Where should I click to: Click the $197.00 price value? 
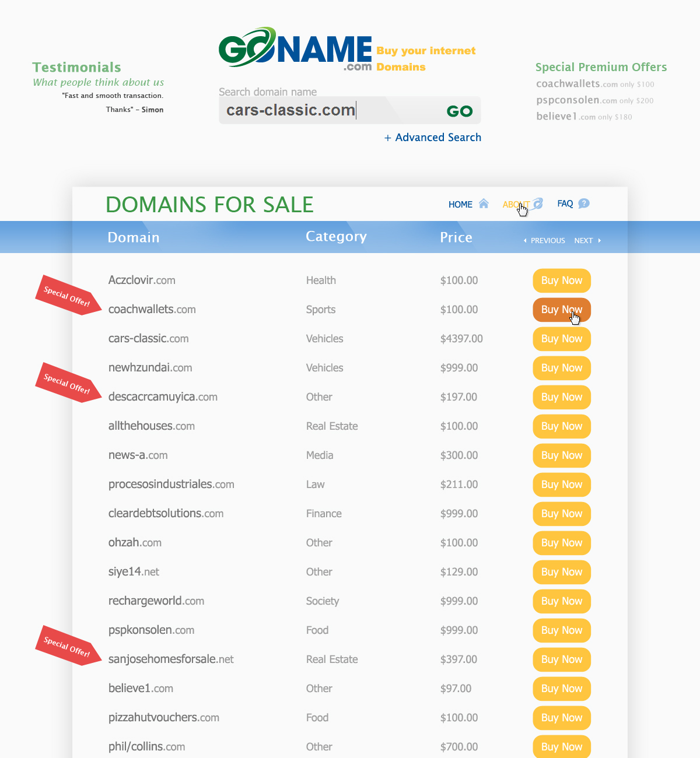pyautogui.click(x=459, y=397)
